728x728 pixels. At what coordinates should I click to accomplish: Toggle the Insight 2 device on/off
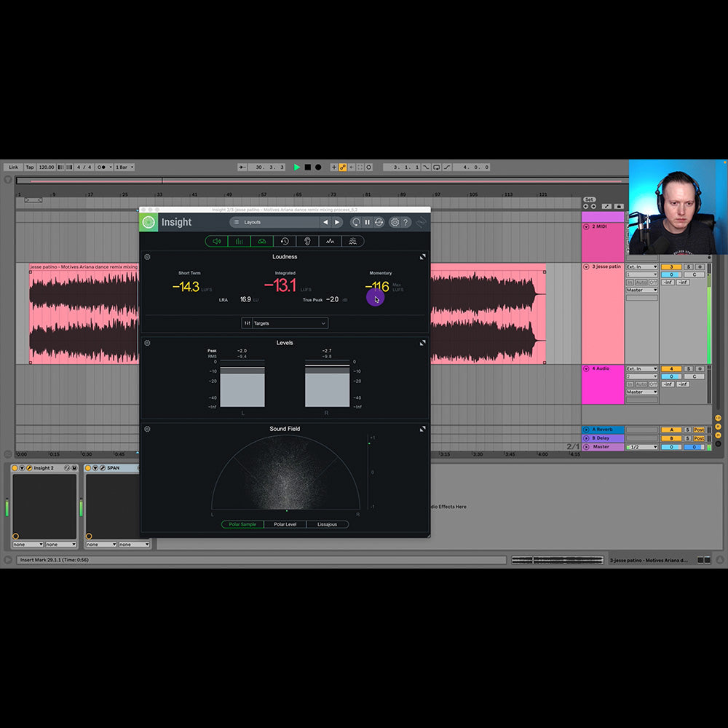(15, 468)
